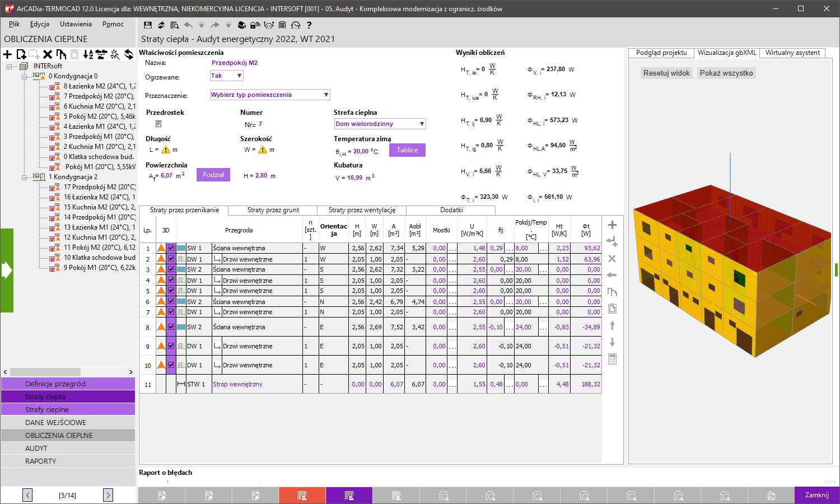Open the Ogrzewane dropdown set to Tak

[226, 75]
